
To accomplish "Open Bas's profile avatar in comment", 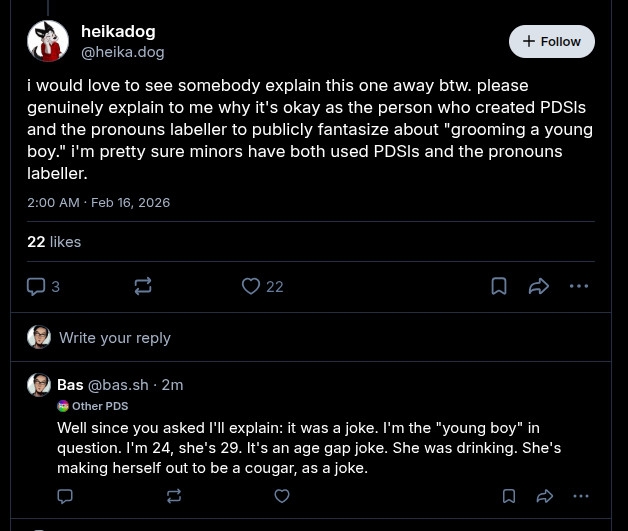I will pos(39,385).
